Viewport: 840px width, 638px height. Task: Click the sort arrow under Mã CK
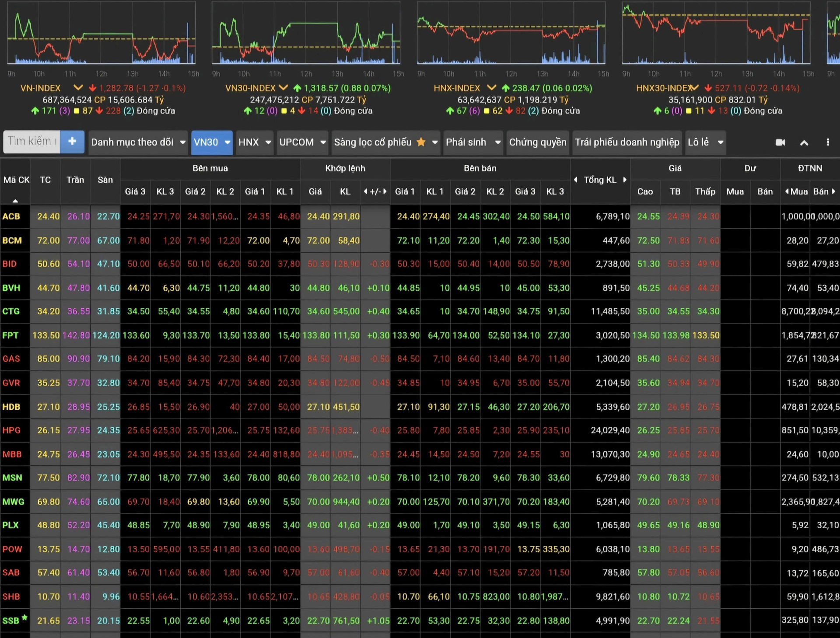coord(15,201)
